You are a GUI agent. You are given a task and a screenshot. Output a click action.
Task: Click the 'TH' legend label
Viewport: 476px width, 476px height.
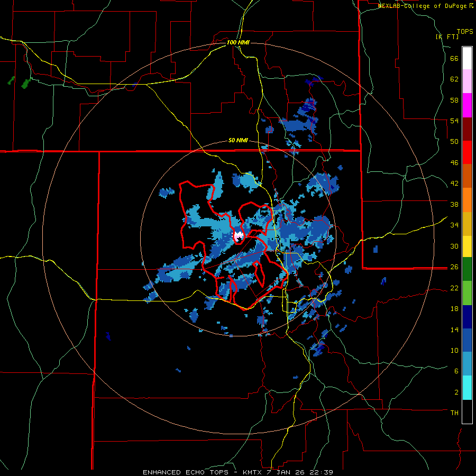454,413
